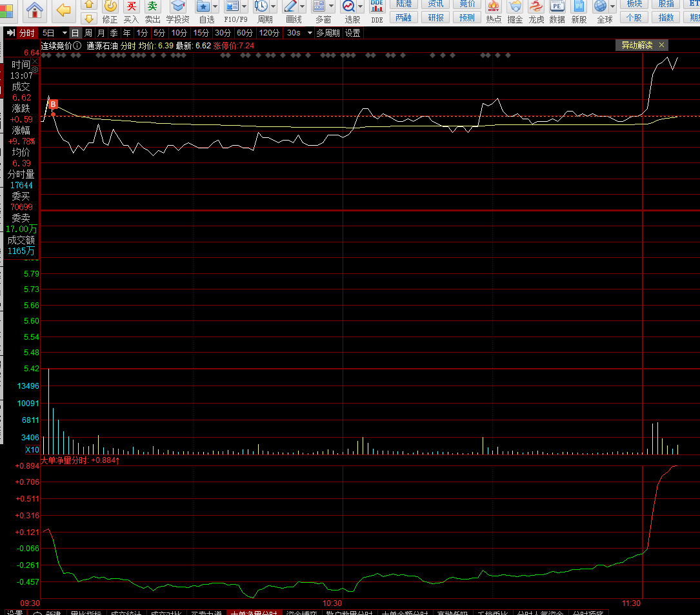This screenshot has width=700, height=615.
Task: Expand the 全球 dropdown arrow
Action: pyautogui.click(x=612, y=6)
